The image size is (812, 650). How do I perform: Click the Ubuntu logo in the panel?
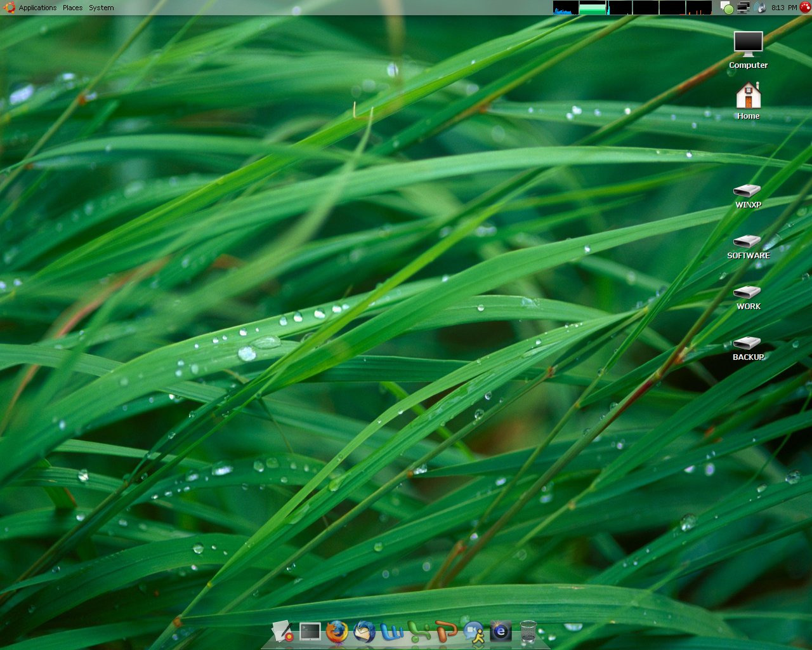coord(9,8)
